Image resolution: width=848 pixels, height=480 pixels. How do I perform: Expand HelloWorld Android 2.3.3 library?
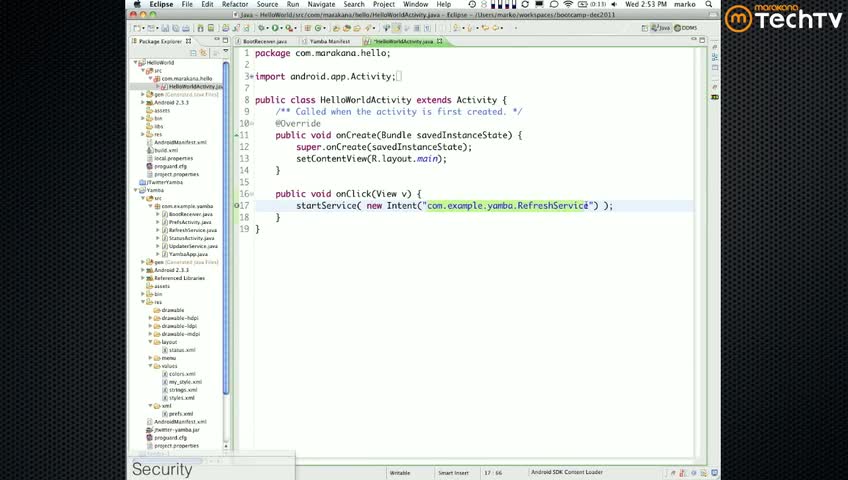[x=143, y=102]
